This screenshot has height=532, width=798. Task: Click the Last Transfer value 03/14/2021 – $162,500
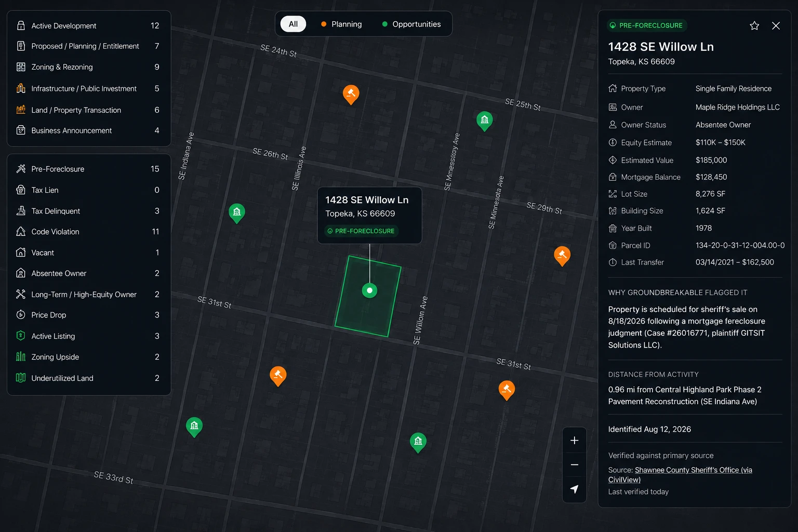735,262
